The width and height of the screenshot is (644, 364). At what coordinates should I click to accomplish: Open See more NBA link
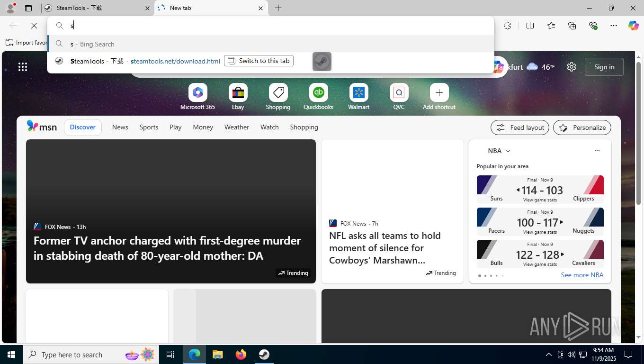pos(582,275)
